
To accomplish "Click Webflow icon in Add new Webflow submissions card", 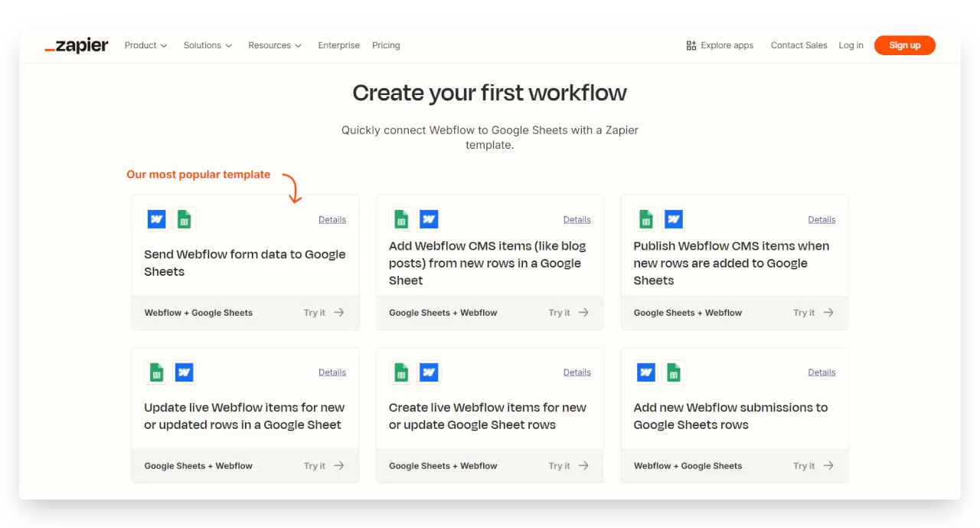I will coord(646,372).
